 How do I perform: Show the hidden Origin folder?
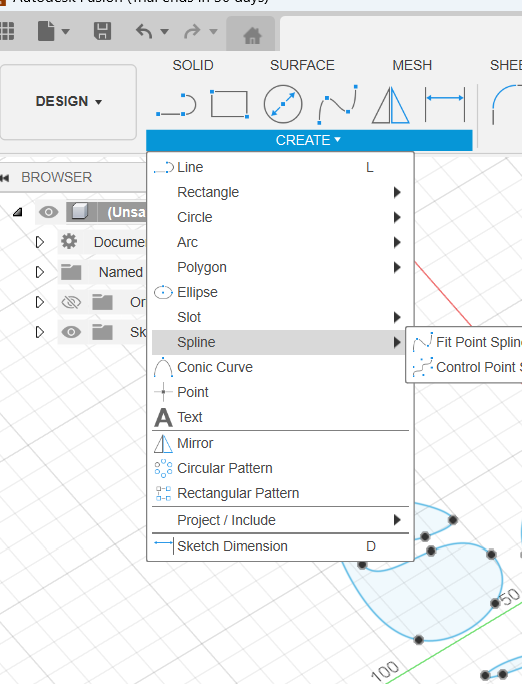tap(71, 302)
